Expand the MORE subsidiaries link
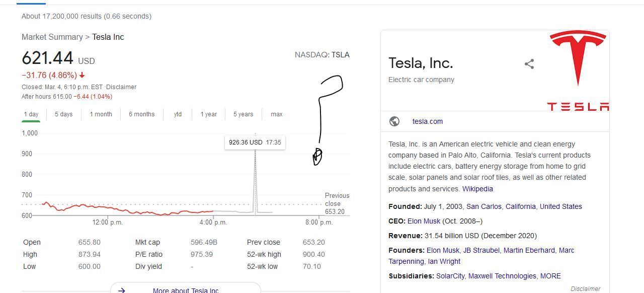The image size is (644, 293). click(550, 276)
